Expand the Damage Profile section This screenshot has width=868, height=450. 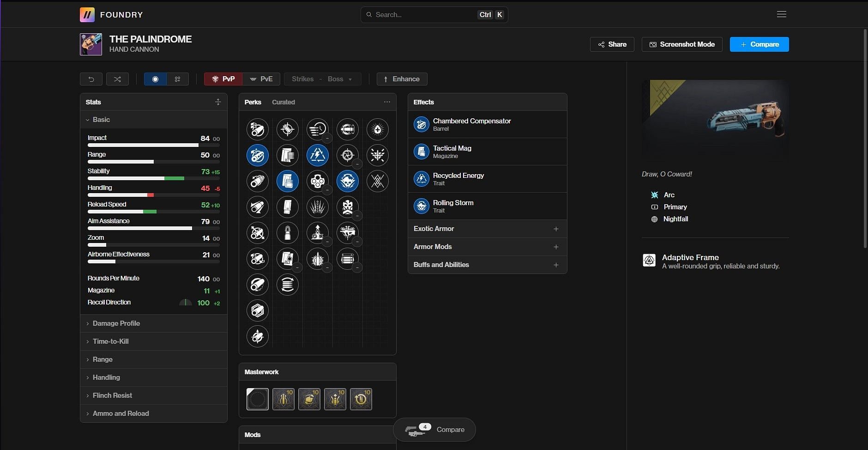(x=154, y=323)
